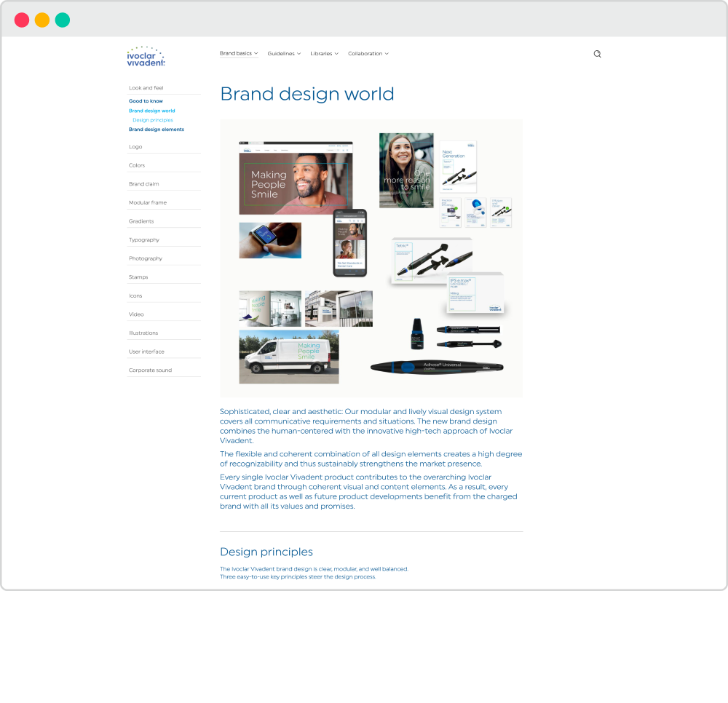
Task: Open the Good to know section
Action: (x=146, y=100)
